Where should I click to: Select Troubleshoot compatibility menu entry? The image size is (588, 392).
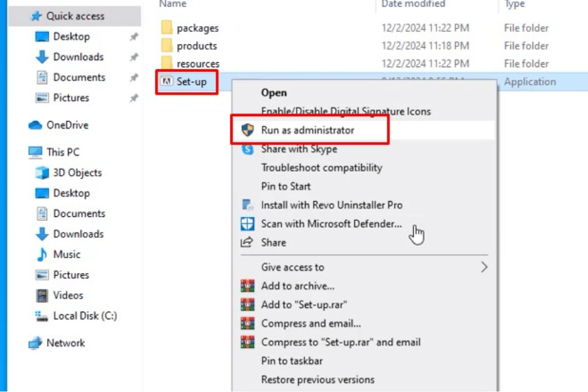pyautogui.click(x=321, y=168)
